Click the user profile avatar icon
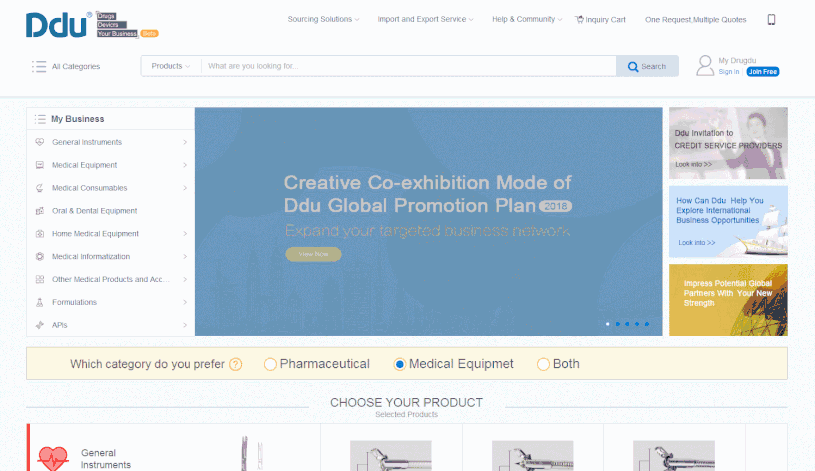 (x=704, y=66)
